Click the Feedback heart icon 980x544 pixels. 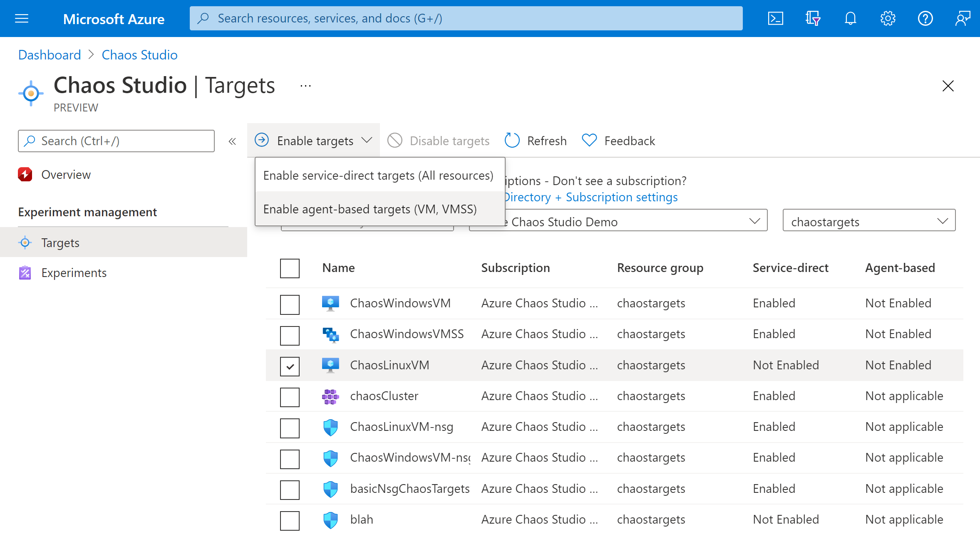click(x=588, y=141)
